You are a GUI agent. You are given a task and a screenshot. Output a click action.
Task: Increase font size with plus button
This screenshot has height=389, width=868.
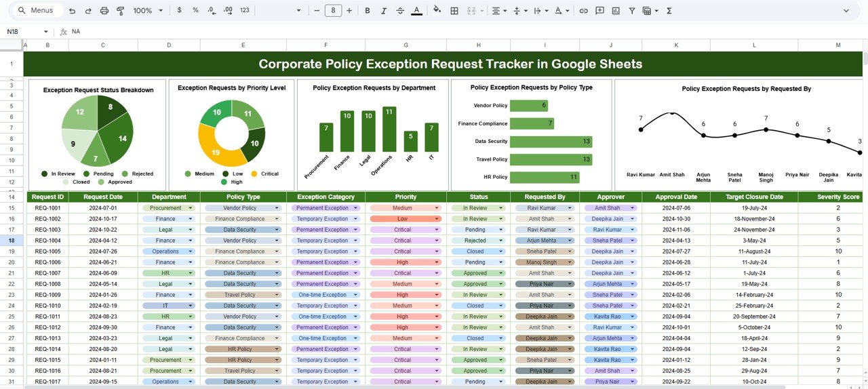350,11
